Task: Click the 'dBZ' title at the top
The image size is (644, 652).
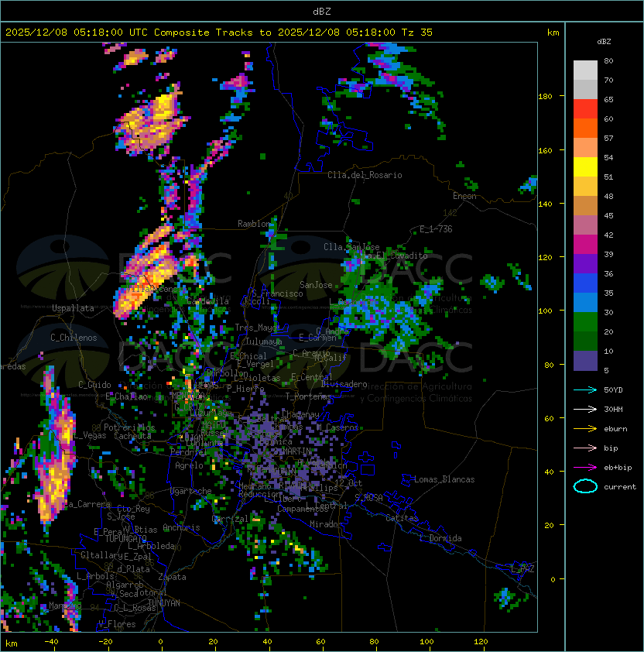Action: pyautogui.click(x=322, y=11)
